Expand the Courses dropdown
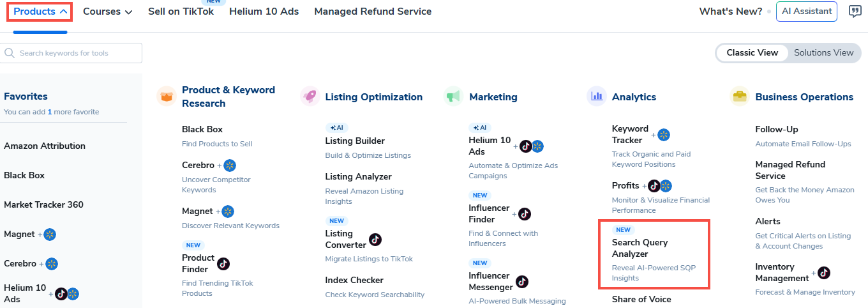Image resolution: width=868 pixels, height=308 pixels. click(x=107, y=12)
